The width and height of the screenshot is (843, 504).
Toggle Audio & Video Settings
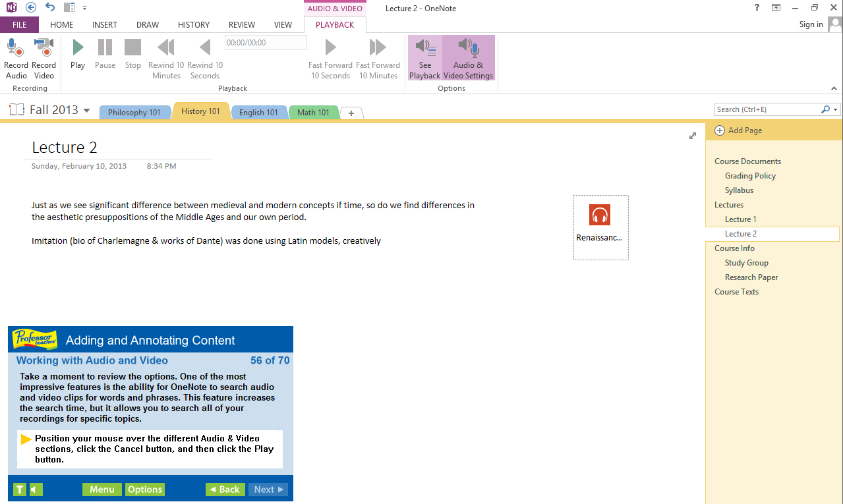pyautogui.click(x=468, y=57)
